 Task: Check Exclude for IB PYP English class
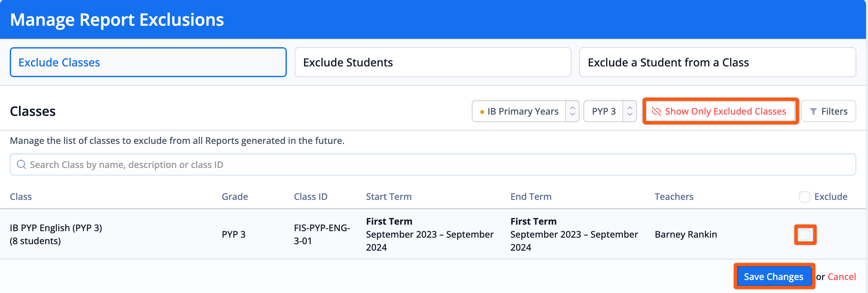point(805,234)
